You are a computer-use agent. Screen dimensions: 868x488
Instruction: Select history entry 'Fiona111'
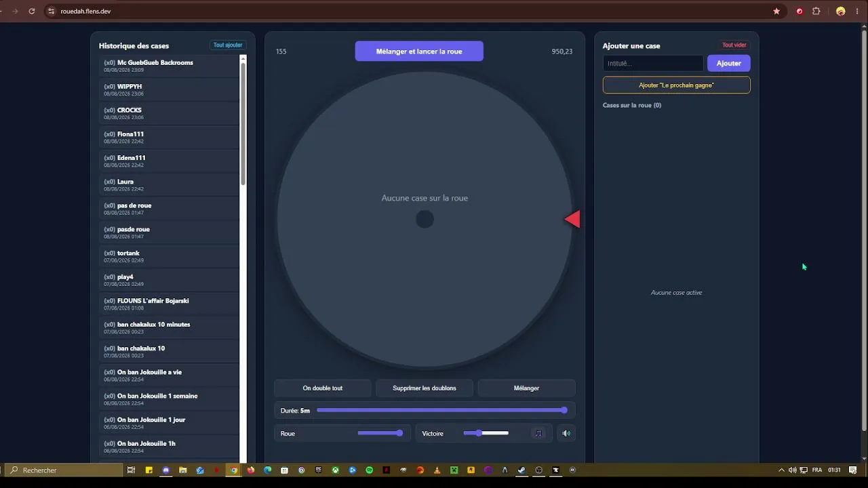tap(169, 137)
